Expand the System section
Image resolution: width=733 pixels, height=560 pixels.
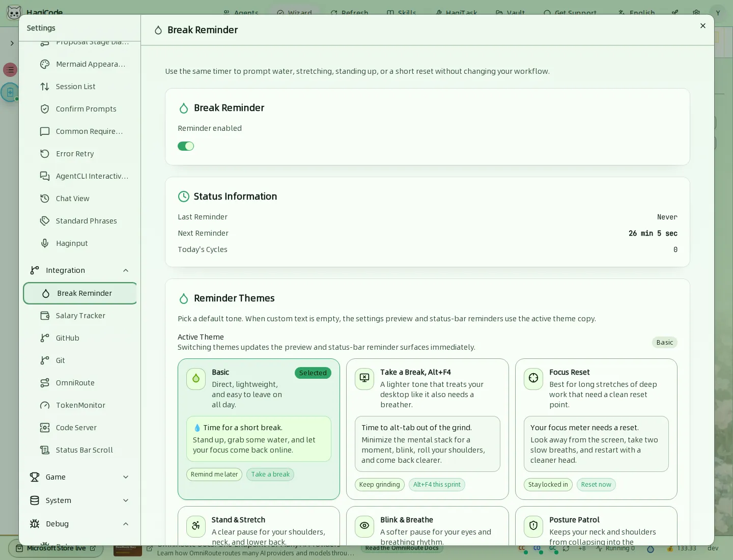click(x=80, y=500)
